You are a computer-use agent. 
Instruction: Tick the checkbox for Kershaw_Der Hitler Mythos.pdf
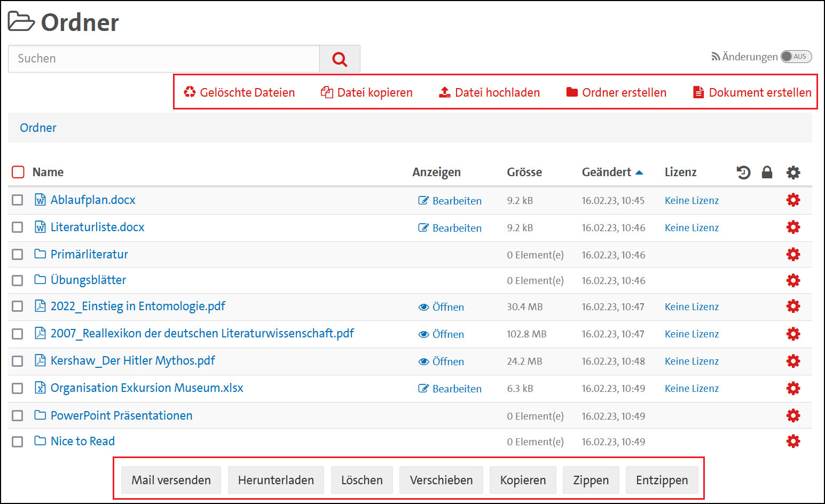[18, 361]
